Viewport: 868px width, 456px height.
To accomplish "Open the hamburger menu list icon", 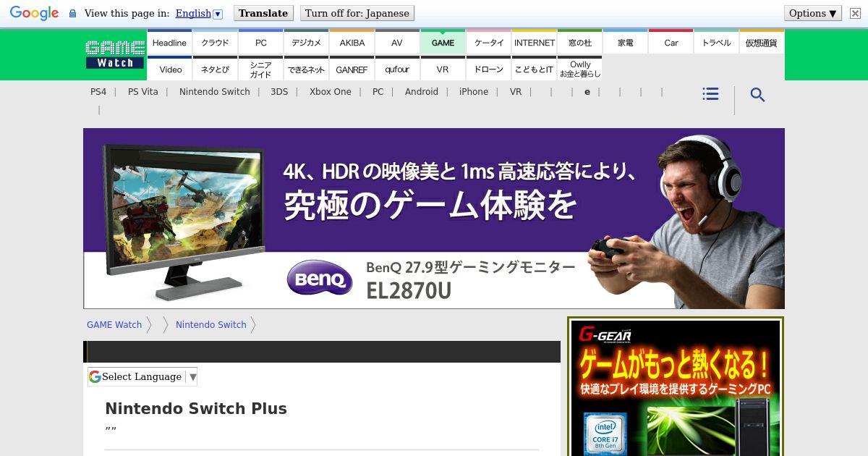I will [710, 94].
